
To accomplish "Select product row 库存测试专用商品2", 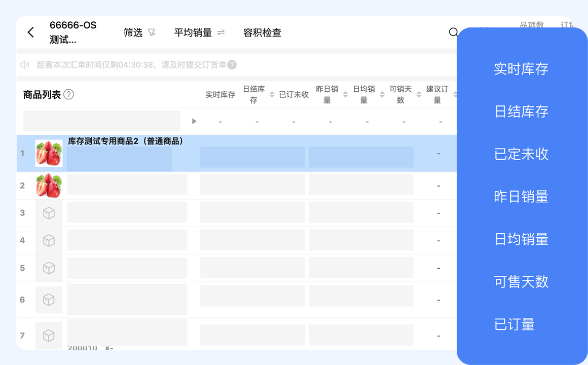I will point(125,141).
